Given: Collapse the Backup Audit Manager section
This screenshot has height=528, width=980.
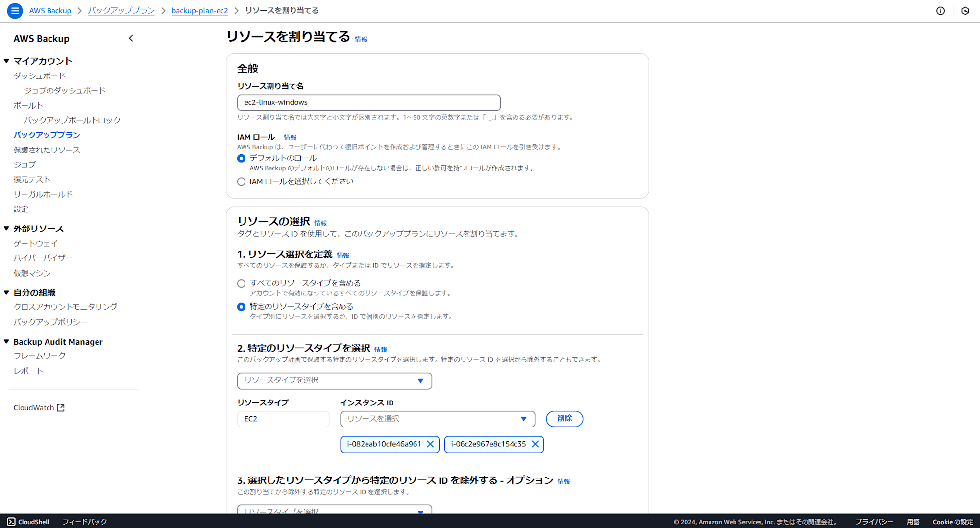Looking at the screenshot, I should click(x=6, y=342).
